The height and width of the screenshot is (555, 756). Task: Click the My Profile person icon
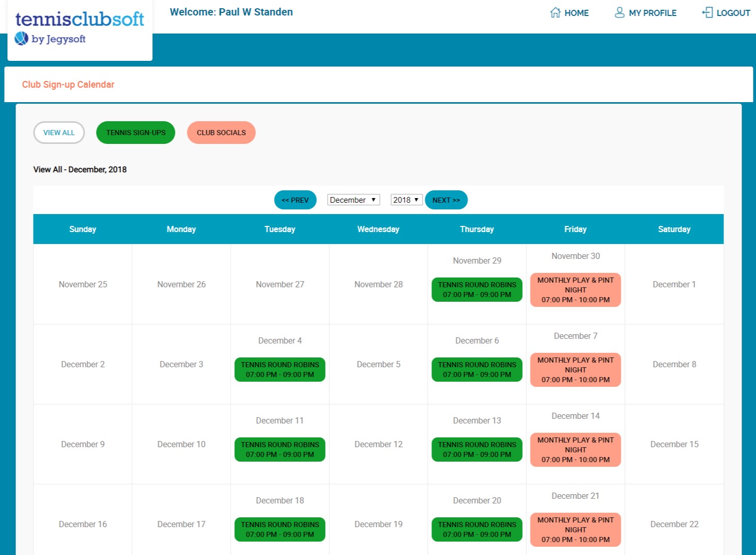(619, 12)
